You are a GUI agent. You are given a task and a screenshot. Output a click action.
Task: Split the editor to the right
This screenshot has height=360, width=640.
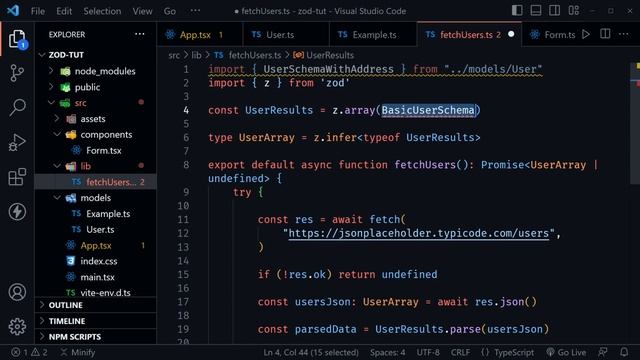pyautogui.click(x=605, y=34)
